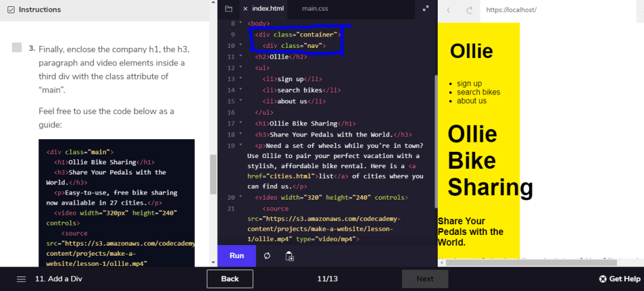The height and width of the screenshot is (291, 644).
Task: Click the Next button
Action: coord(425,279)
